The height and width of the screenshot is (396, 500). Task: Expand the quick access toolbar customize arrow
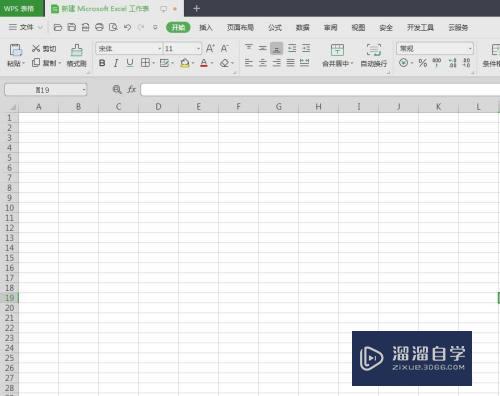point(155,27)
